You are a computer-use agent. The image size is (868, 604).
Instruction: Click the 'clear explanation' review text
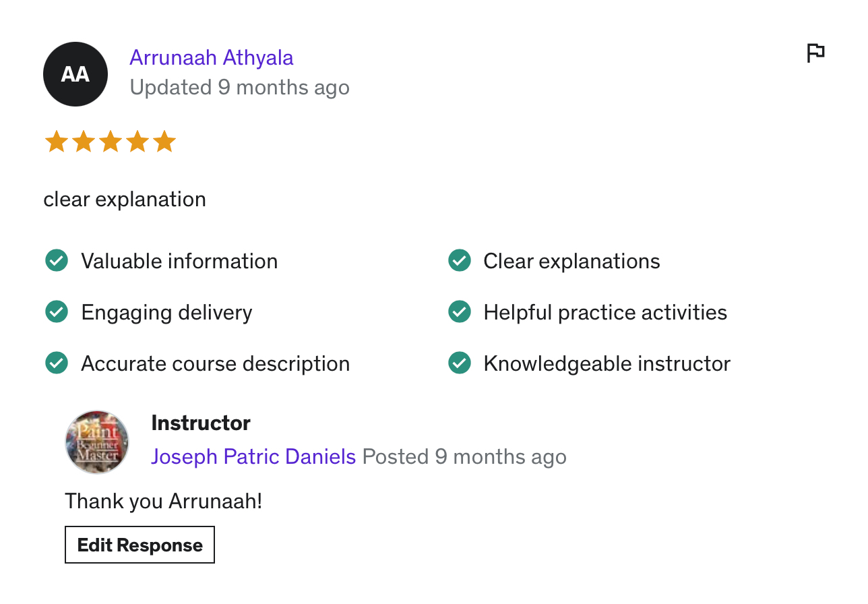click(125, 200)
